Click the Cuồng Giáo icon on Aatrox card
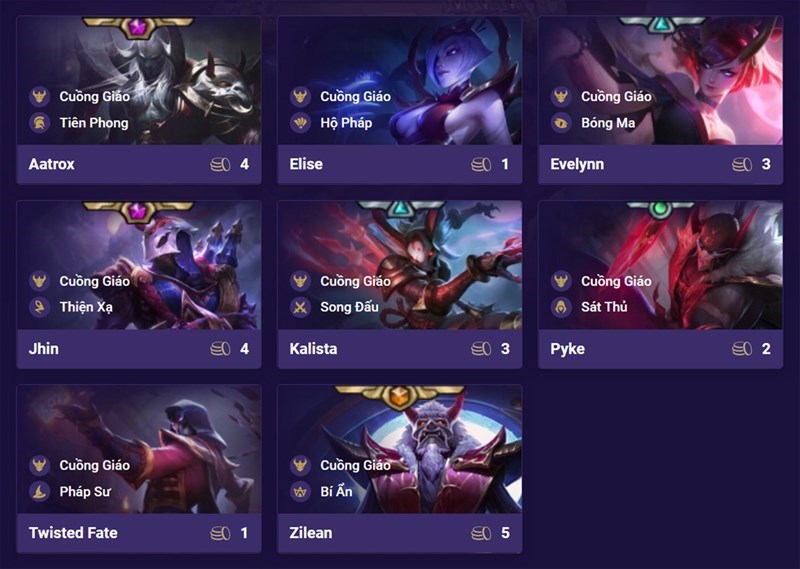 39,96
